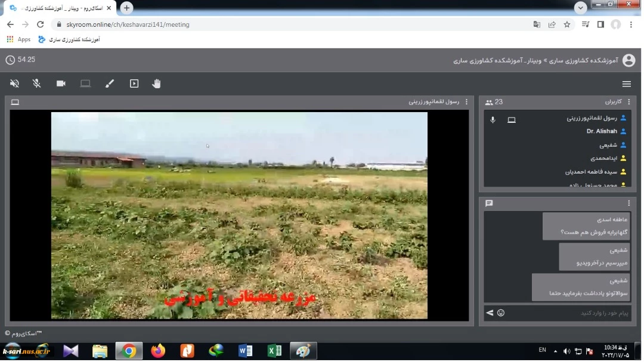
Task: Toggle the Chrome side panel icon
Action: coord(600,24)
